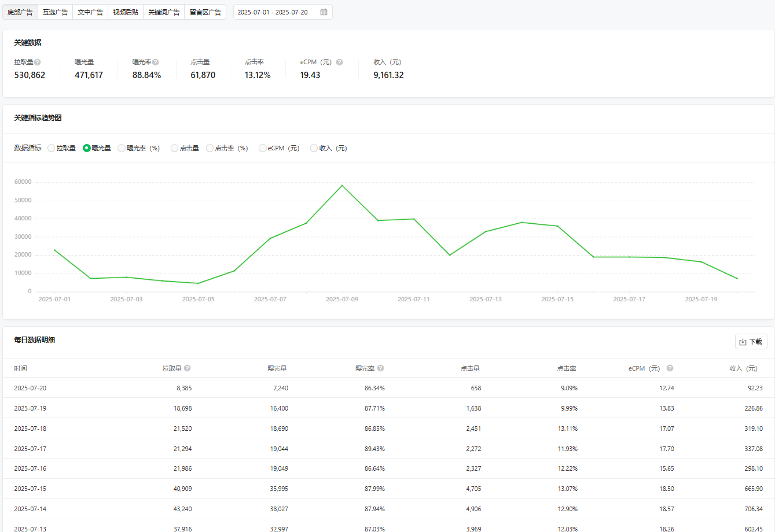
Task: Click the 19.43 eCPM summary value
Action: click(310, 75)
